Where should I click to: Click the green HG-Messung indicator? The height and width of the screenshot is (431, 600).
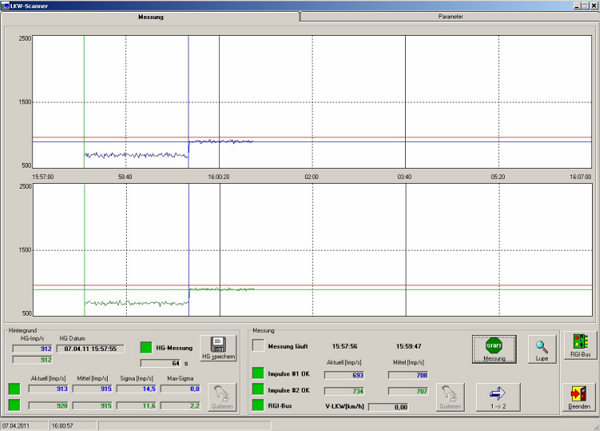(146, 346)
